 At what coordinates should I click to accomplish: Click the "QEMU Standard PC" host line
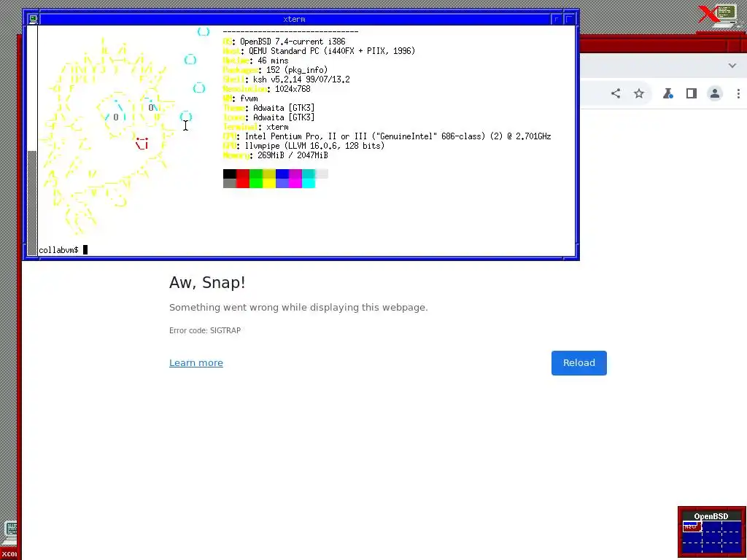point(332,51)
